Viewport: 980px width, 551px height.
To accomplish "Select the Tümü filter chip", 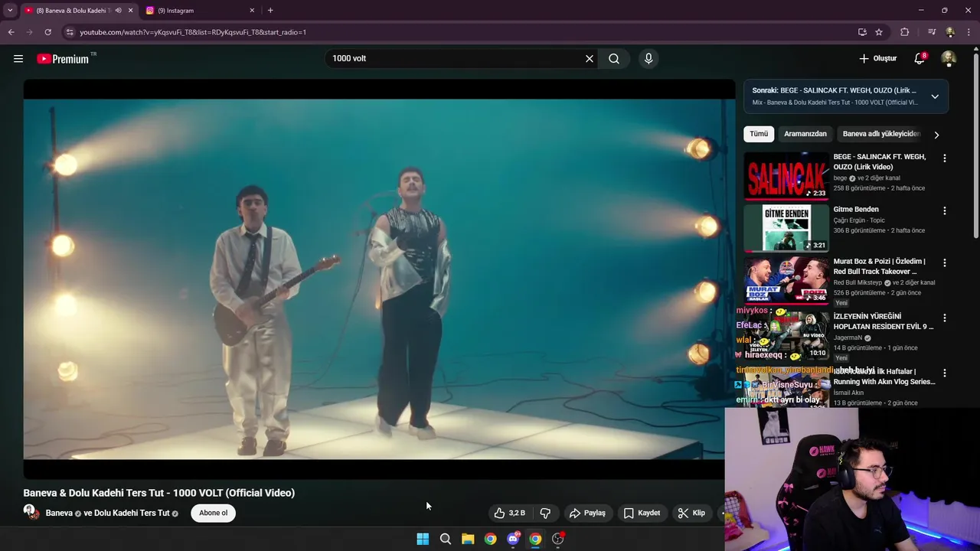I will tap(759, 134).
